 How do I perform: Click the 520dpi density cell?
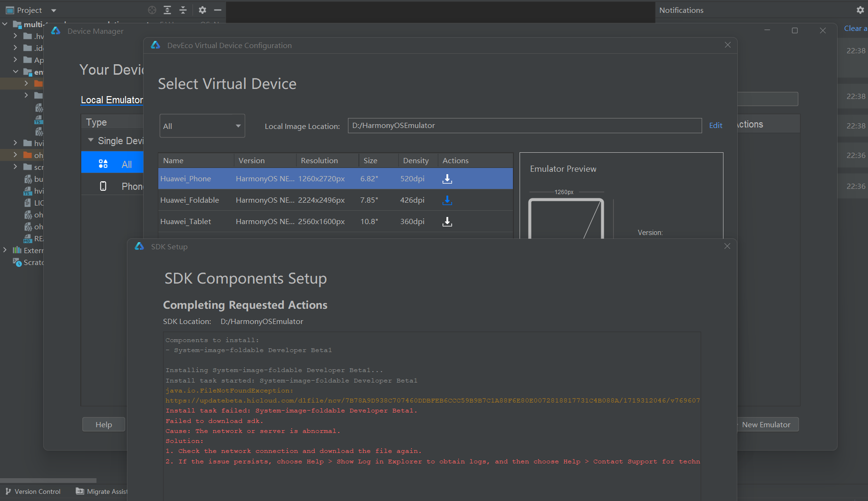point(412,179)
